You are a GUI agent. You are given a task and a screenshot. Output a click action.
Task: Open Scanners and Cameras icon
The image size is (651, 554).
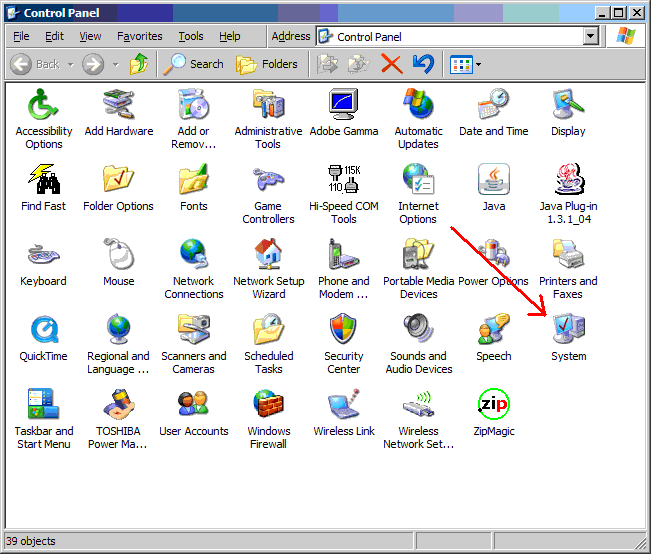[193, 329]
